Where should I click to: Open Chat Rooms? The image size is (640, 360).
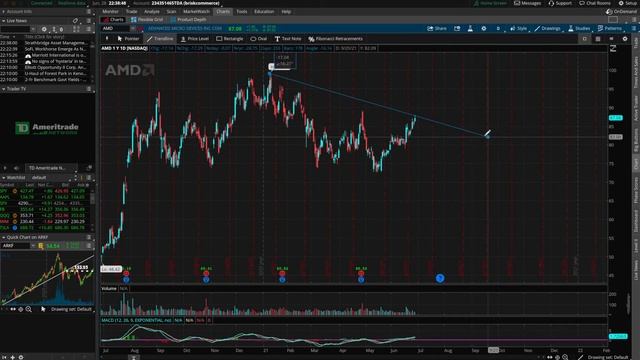(x=595, y=3)
